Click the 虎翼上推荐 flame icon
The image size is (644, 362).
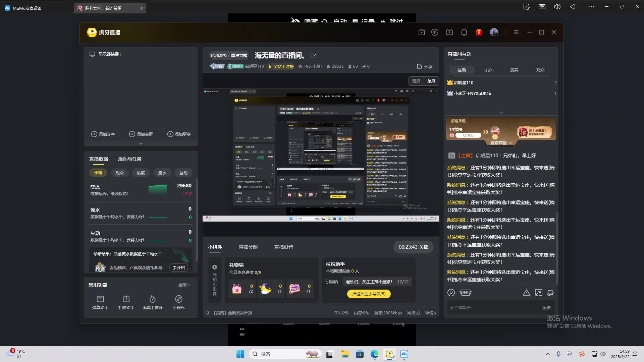[152, 299]
